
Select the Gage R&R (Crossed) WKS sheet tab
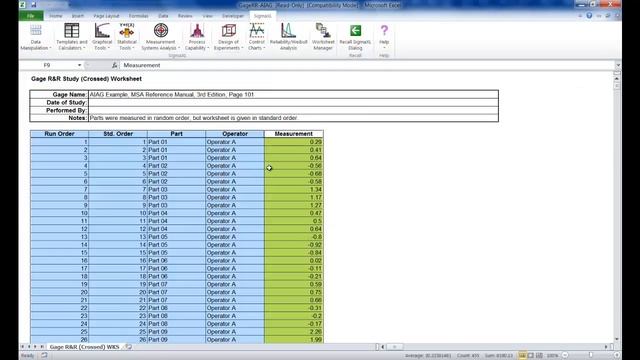(84, 347)
